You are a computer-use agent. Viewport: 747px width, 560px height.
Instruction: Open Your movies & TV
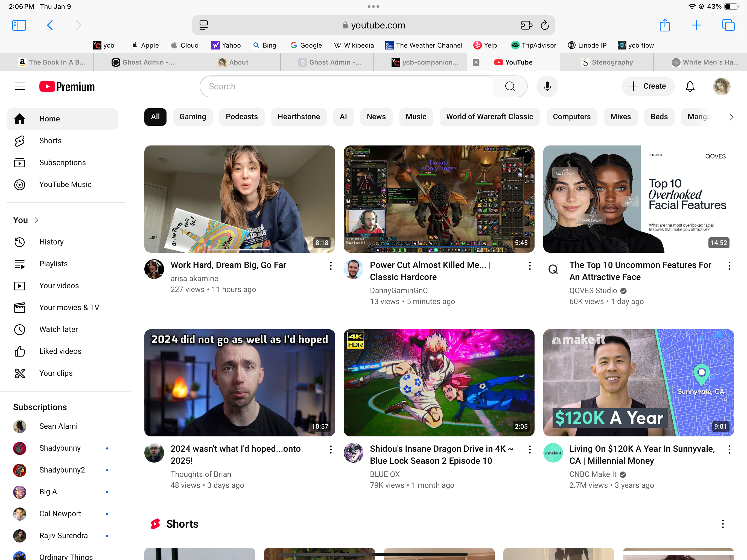point(62,308)
